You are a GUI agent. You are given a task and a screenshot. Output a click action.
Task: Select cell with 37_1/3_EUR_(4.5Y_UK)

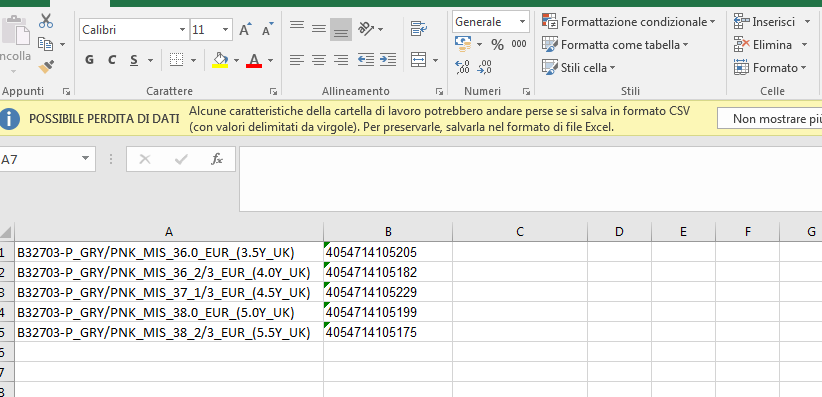tap(169, 292)
